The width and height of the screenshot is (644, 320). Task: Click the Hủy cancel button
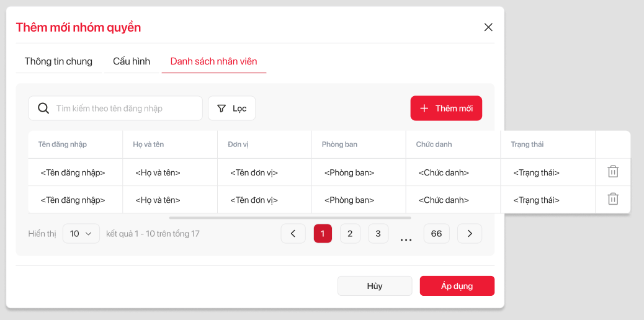pyautogui.click(x=375, y=286)
